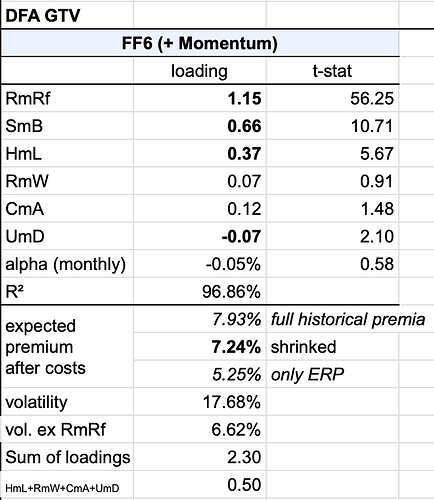The height and width of the screenshot is (500, 434).
Task: Select the only ERP 5.25% cell
Action: tap(200, 375)
